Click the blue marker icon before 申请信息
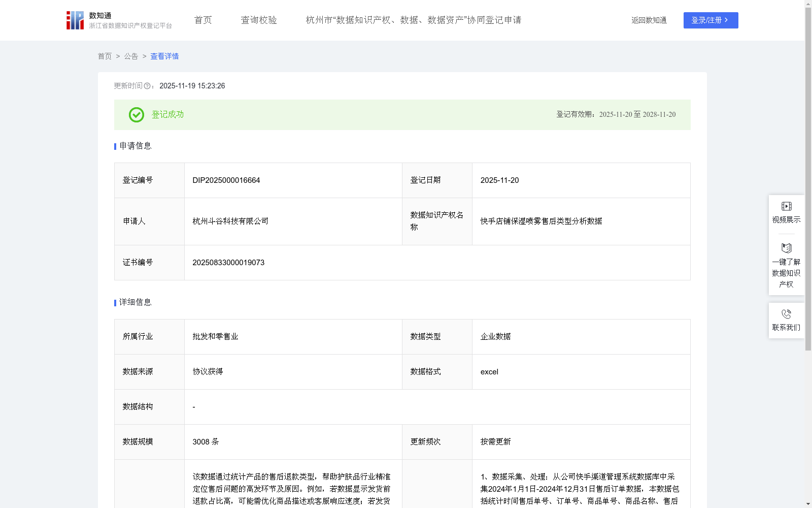The width and height of the screenshot is (812, 508). (x=115, y=146)
